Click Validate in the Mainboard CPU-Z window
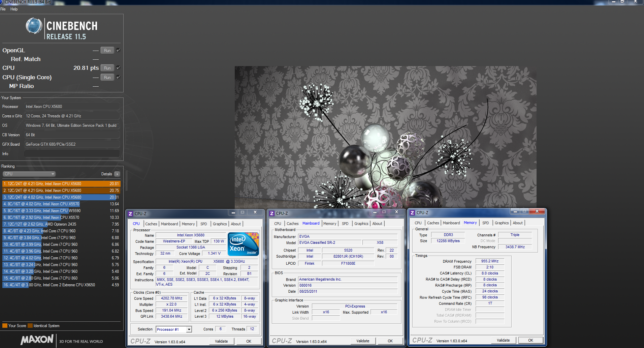 coord(363,341)
